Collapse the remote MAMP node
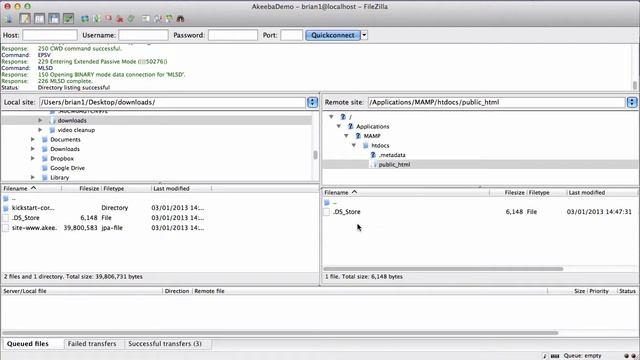Image resolution: width=640 pixels, height=360 pixels. pyautogui.click(x=346, y=136)
